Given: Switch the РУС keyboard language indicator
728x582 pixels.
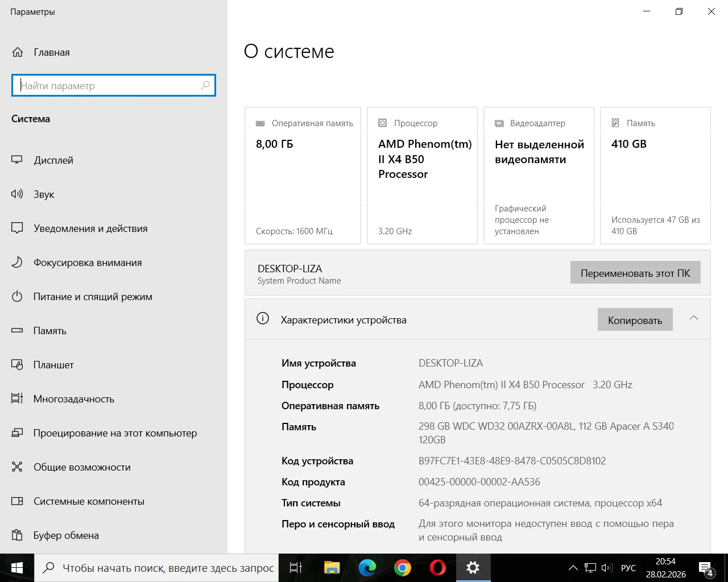Looking at the screenshot, I should coord(628,568).
